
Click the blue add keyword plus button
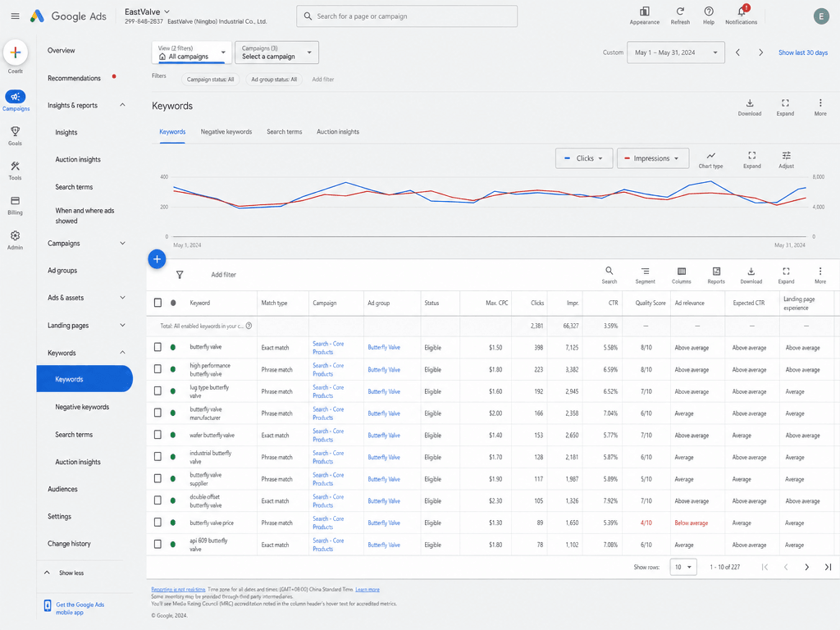157,259
